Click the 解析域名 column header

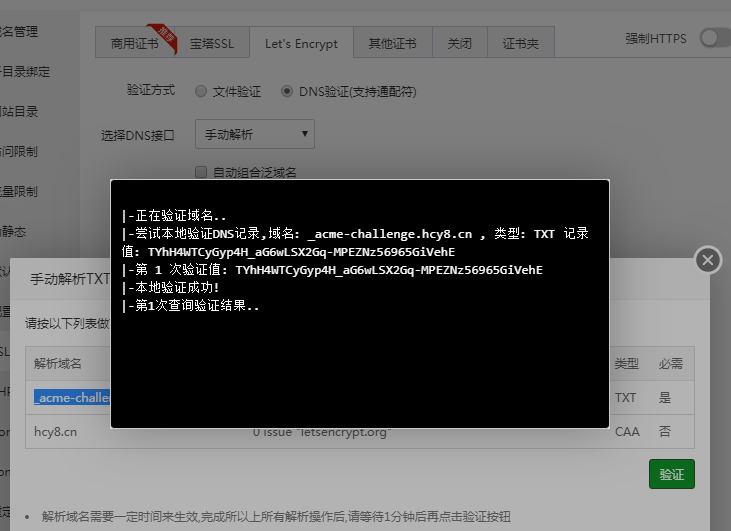[x=58, y=364]
